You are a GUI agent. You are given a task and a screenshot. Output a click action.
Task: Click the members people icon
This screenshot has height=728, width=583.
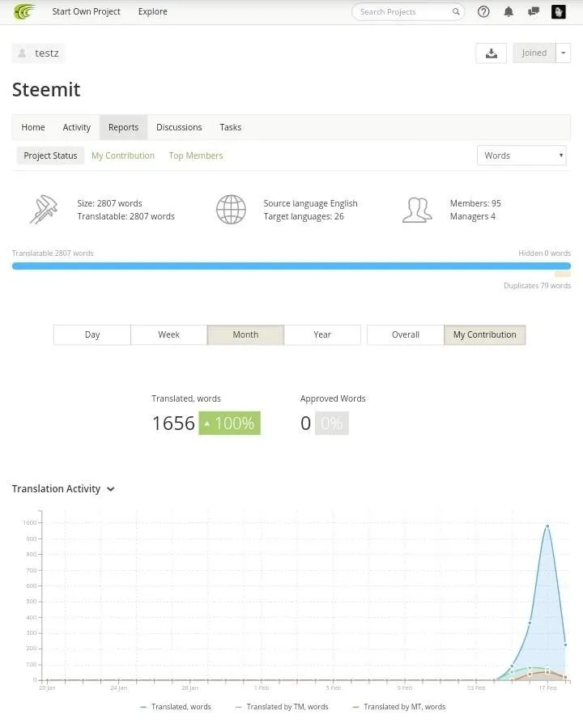[x=417, y=210]
